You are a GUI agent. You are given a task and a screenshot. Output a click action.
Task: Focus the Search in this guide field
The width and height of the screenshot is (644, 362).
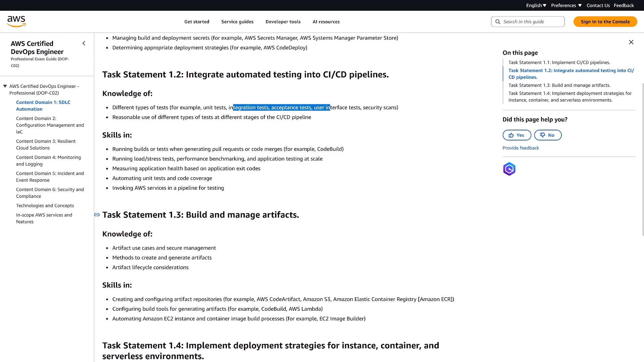(x=528, y=21)
